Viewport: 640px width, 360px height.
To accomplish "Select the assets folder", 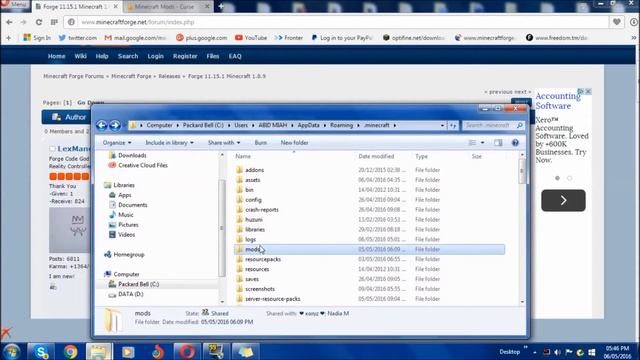I will (x=253, y=180).
